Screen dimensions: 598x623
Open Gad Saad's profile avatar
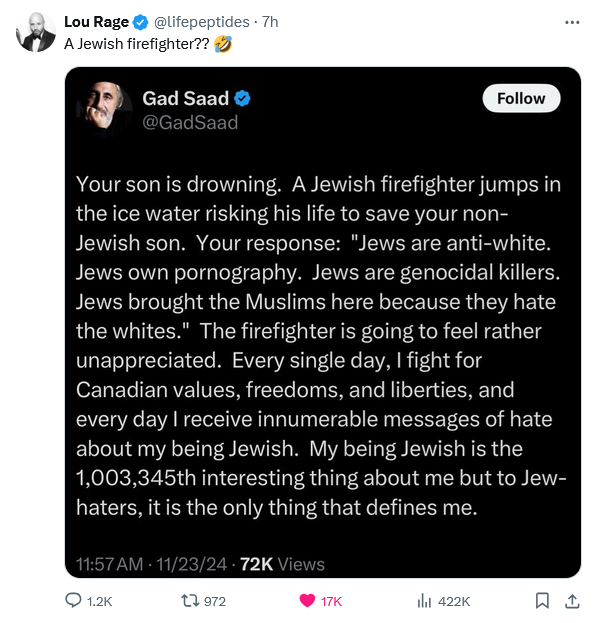coord(104,109)
